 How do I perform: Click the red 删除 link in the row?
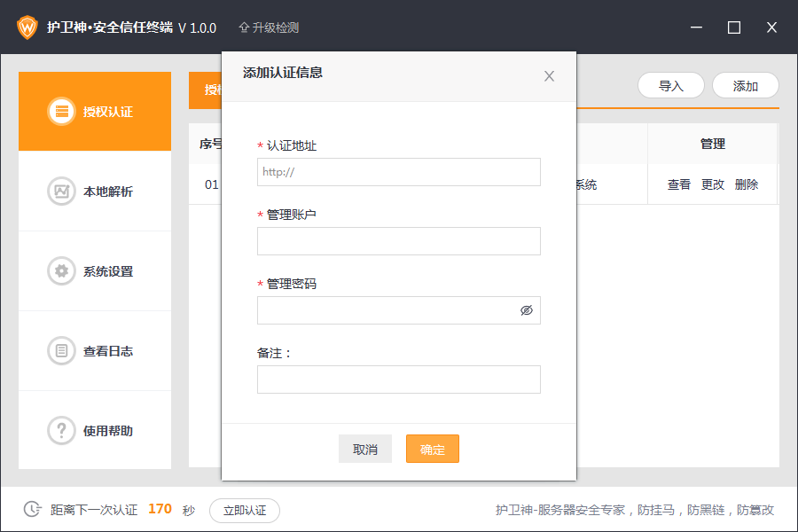click(747, 184)
